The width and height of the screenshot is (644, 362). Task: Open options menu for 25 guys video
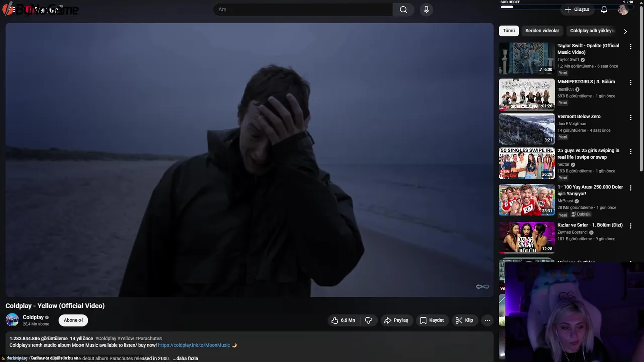click(x=630, y=151)
